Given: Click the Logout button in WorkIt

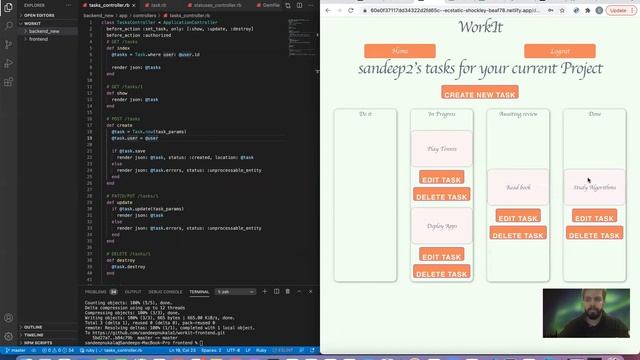Looking at the screenshot, I should [x=560, y=51].
